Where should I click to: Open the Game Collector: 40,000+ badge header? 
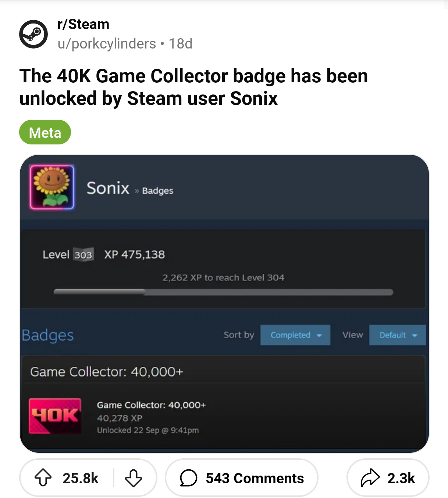click(107, 372)
